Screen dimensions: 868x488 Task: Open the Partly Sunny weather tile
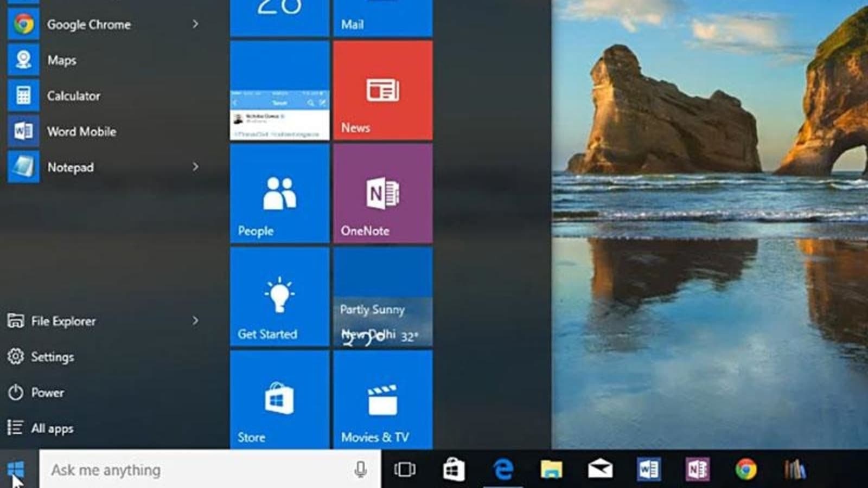[383, 297]
